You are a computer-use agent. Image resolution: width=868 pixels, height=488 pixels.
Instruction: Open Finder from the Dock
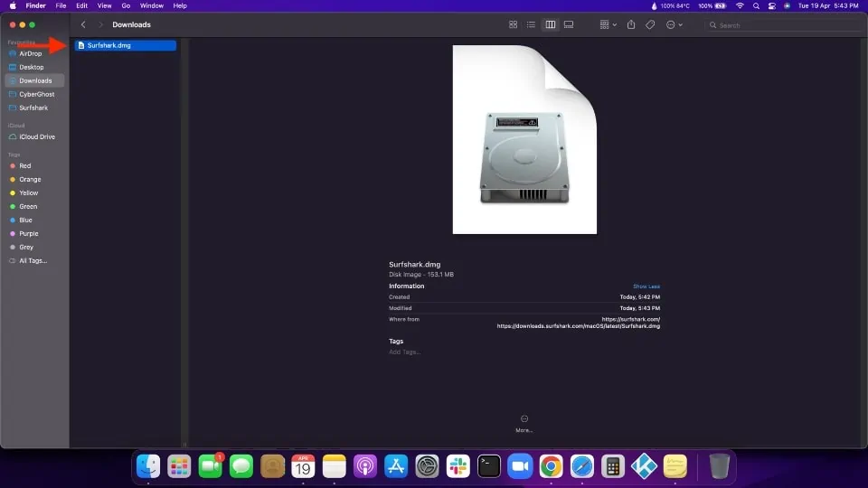[148, 466]
